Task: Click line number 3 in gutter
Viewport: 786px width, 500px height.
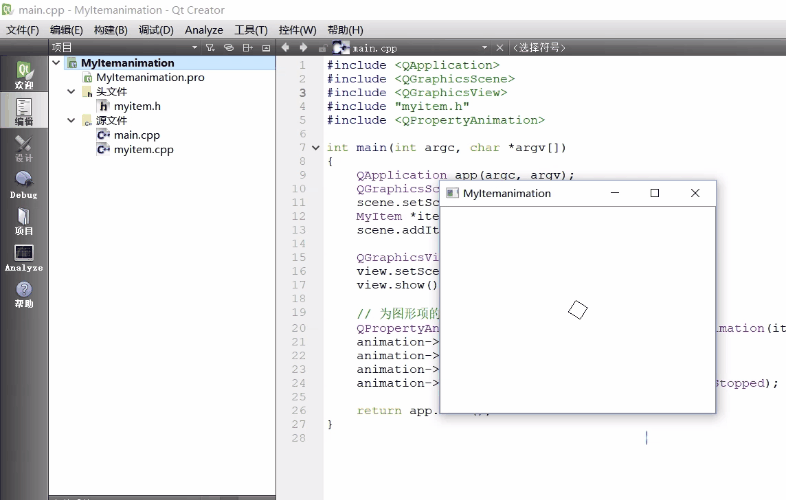Action: tap(302, 93)
